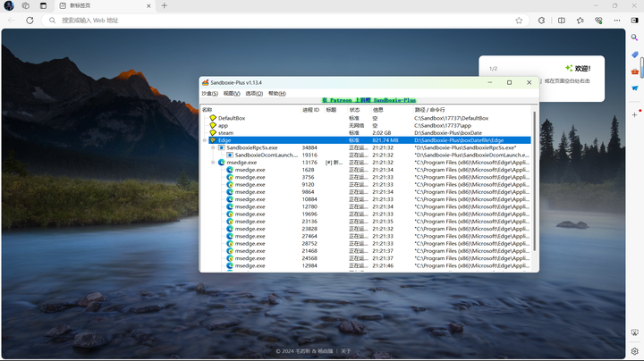Sort by the 名称 column header
The width and height of the screenshot is (644, 361).
click(x=250, y=110)
